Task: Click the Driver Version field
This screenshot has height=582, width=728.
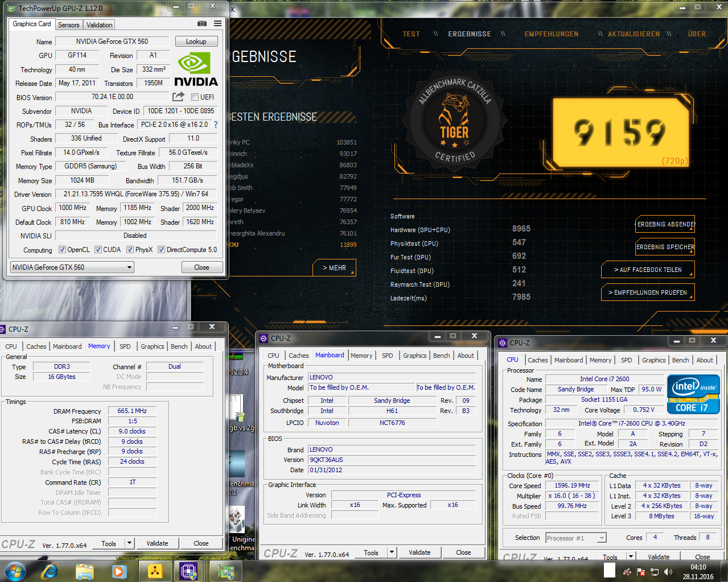Action: tap(136, 194)
